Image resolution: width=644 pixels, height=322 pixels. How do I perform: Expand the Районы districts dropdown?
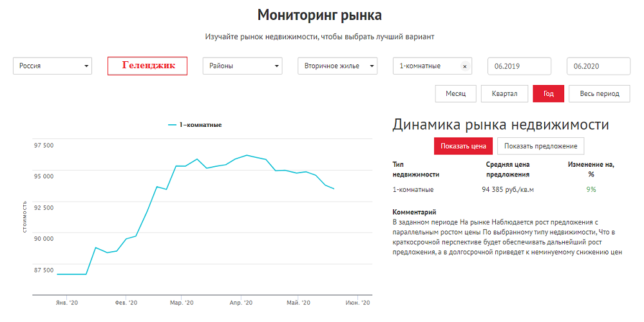[242, 66]
